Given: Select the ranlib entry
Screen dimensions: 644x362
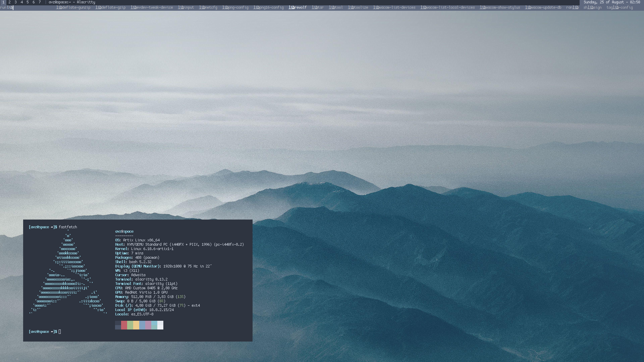Looking at the screenshot, I should [572, 7].
